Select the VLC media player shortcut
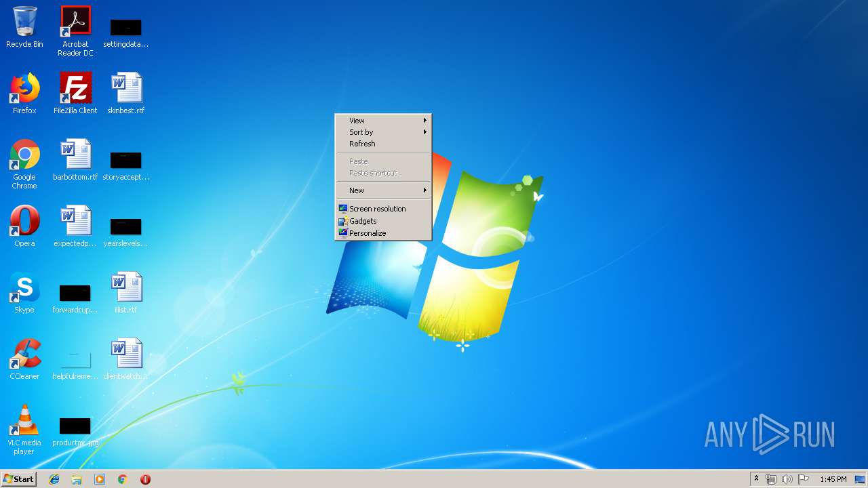This screenshot has height=488, width=868. point(24,430)
